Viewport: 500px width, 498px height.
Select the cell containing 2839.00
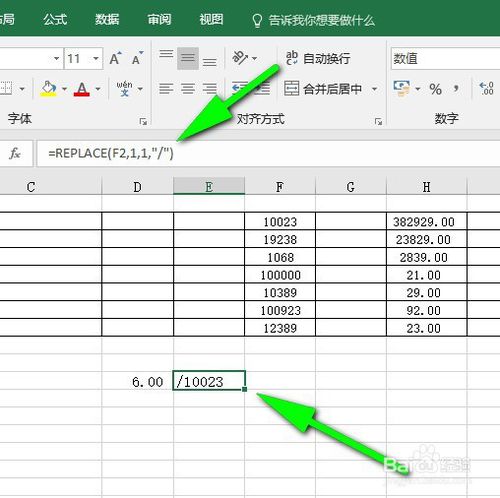(x=427, y=257)
